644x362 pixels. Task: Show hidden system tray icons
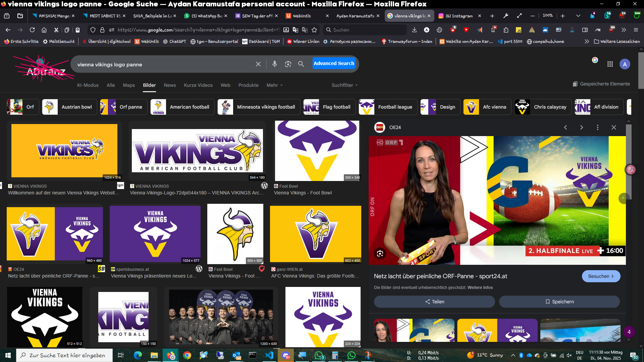point(513,355)
